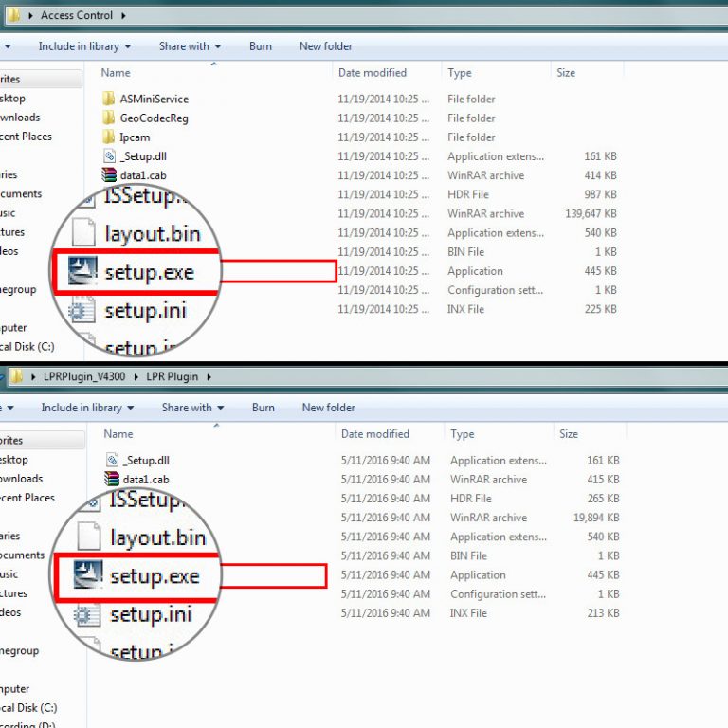This screenshot has height=728, width=728.
Task: Expand breadcrumb arrow between LPRPlugin_V4300 and LPR Plugin
Action: click(136, 376)
